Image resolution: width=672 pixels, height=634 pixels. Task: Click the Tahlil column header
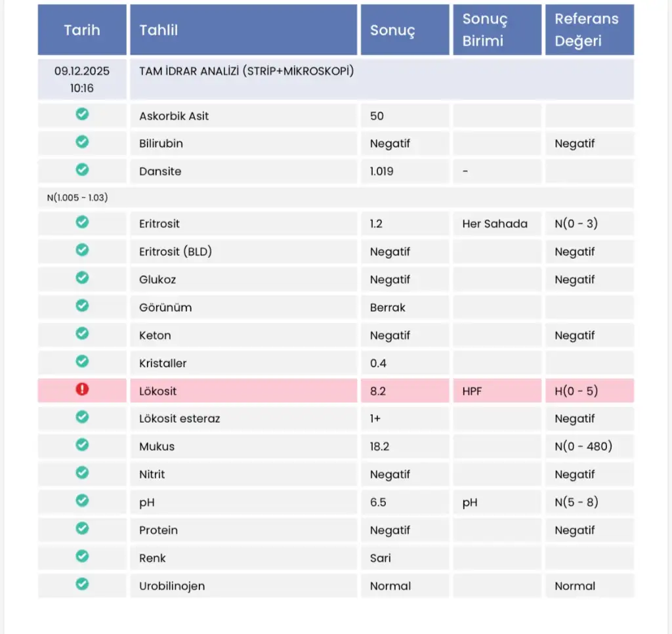(x=159, y=30)
